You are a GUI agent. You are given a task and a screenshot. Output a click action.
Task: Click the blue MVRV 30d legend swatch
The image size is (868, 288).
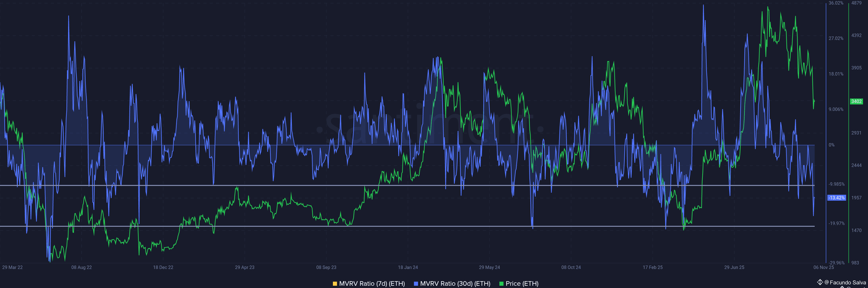pos(416,284)
